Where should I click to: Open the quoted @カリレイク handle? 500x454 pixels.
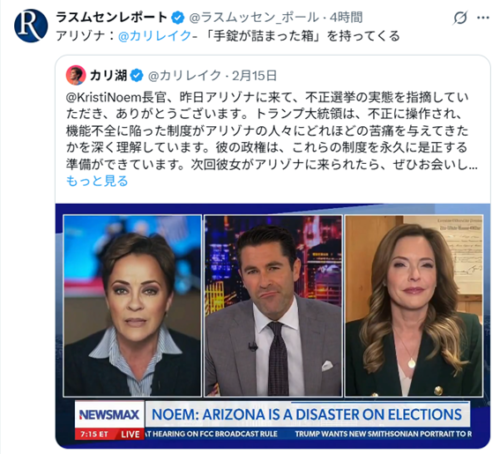pos(185,76)
